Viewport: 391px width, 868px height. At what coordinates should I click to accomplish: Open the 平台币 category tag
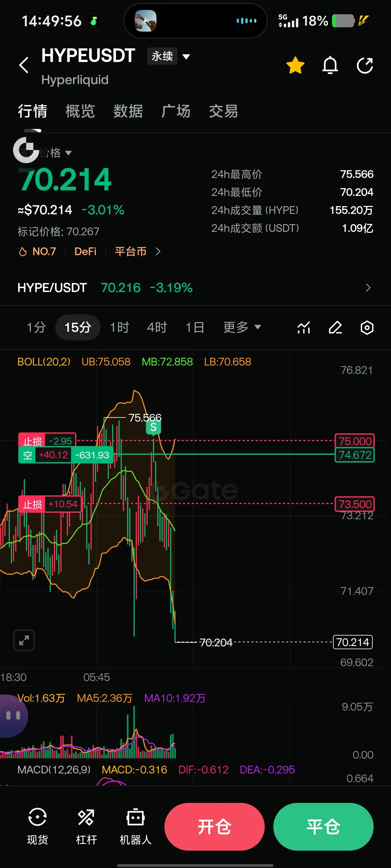click(131, 251)
